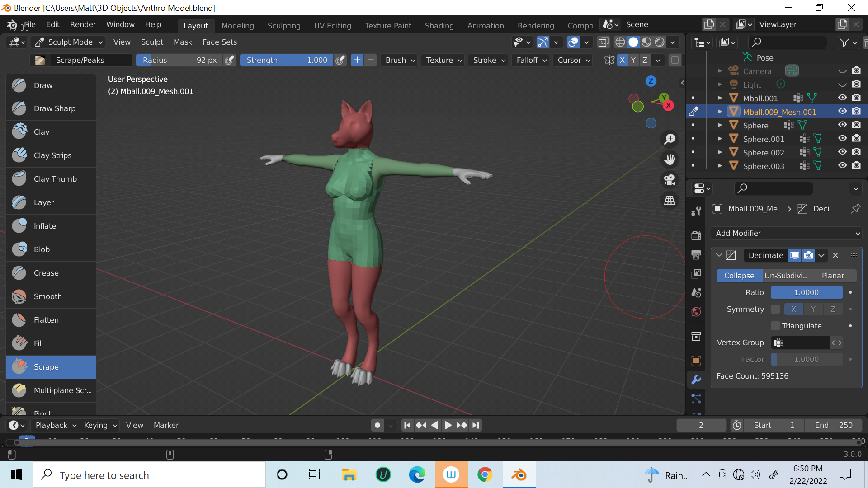Enable the Triangulate checkbox
Image resolution: width=868 pixels, height=488 pixels.
775,326
